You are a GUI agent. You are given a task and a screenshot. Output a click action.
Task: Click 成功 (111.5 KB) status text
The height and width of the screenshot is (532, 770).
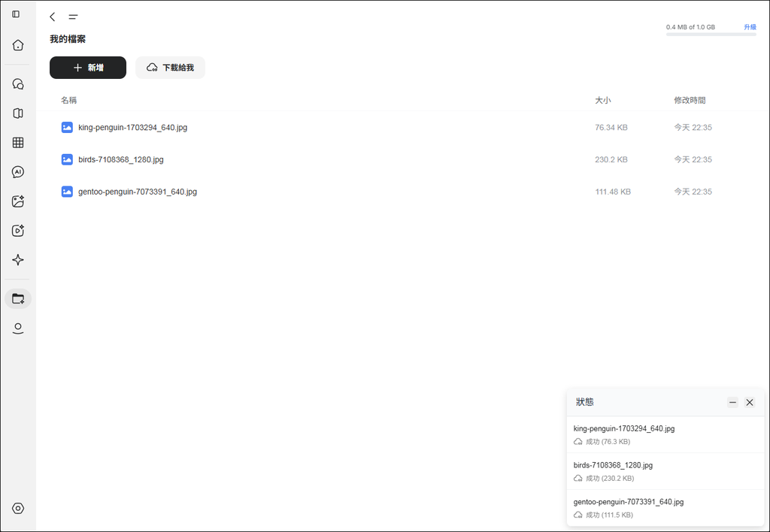(609, 515)
